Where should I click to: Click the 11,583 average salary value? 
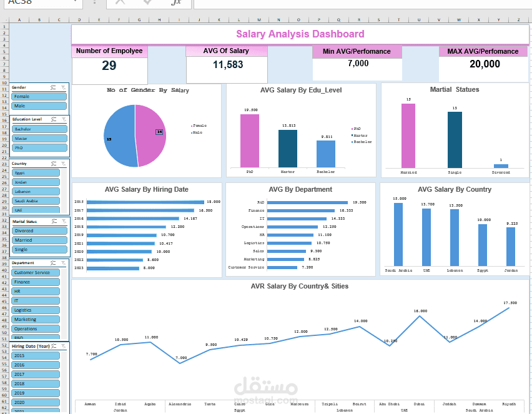(x=228, y=64)
